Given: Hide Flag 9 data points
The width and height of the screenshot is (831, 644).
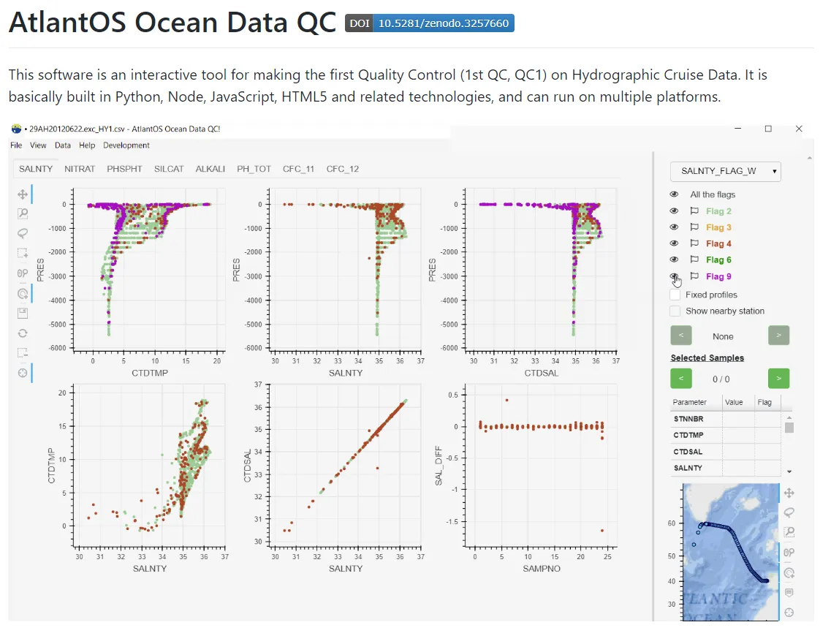Looking at the screenshot, I should click(x=674, y=276).
